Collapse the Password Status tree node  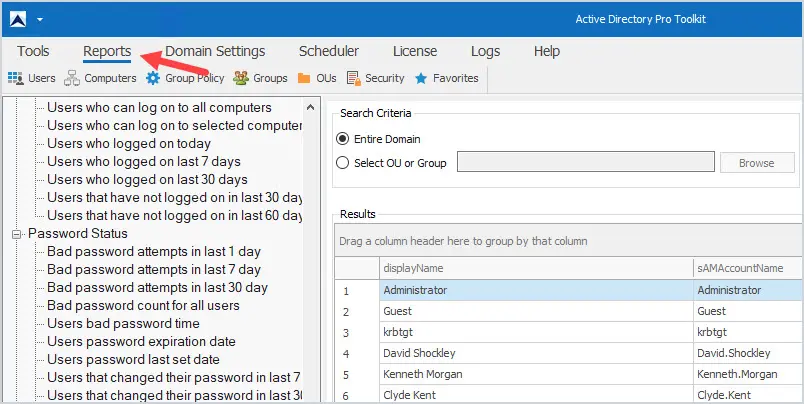(x=17, y=234)
